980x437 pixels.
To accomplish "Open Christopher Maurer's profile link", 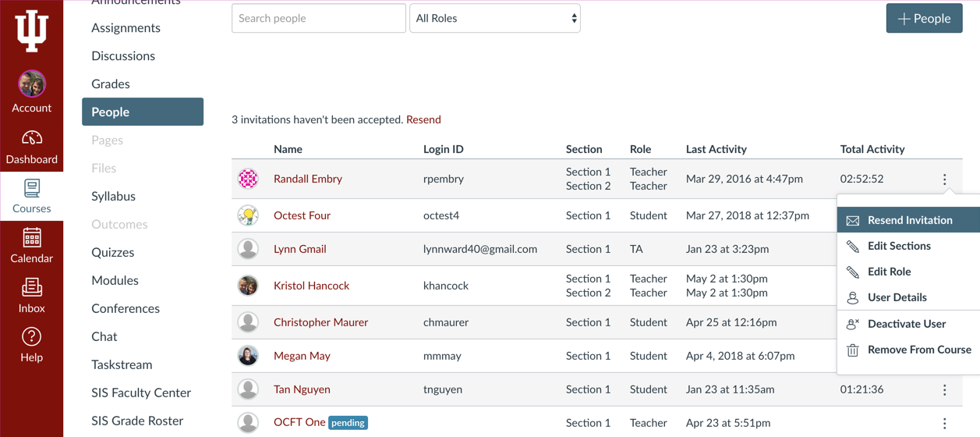I will click(x=320, y=322).
